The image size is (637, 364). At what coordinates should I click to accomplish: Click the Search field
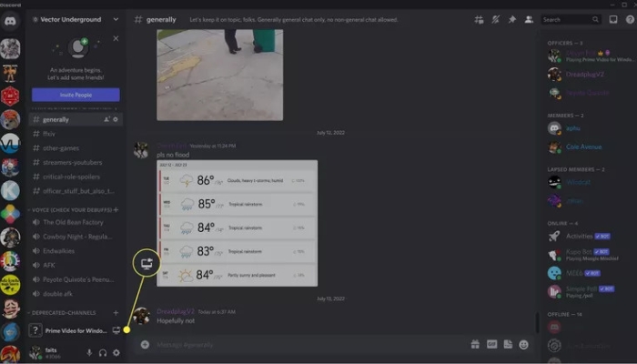point(571,19)
